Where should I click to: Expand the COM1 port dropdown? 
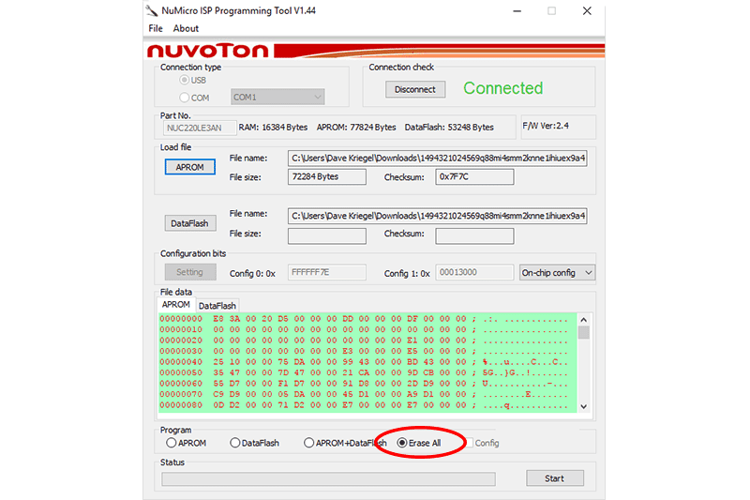point(277,97)
